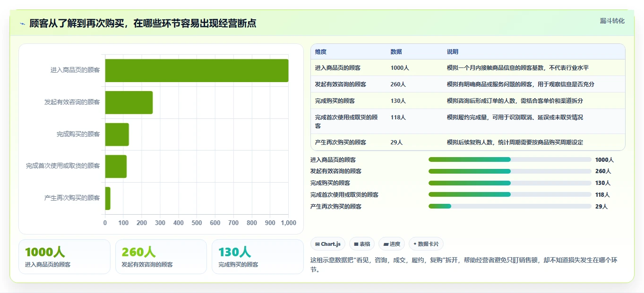Screen dimensions: 644x293
Task: Select the 完成首次使用或取货的顾客 chart bar
Action: (x=116, y=166)
